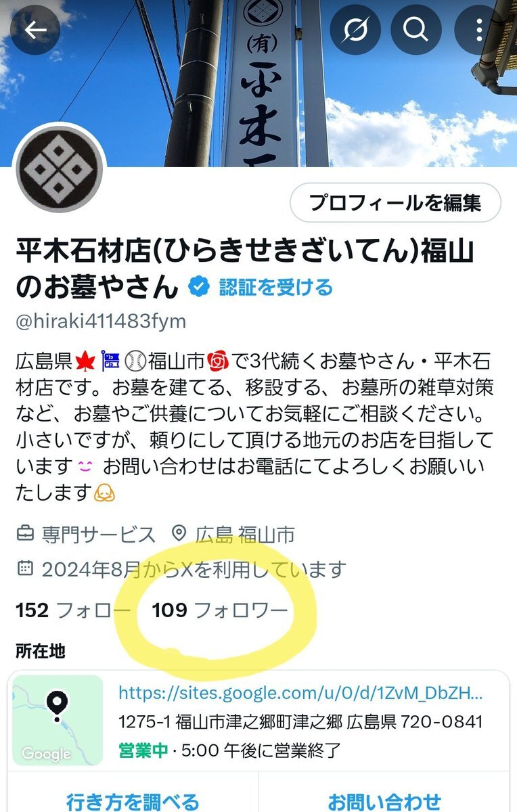The height and width of the screenshot is (812, 517).
Task: Tap the briefcase icon by 専門サービス
Action: 25,535
